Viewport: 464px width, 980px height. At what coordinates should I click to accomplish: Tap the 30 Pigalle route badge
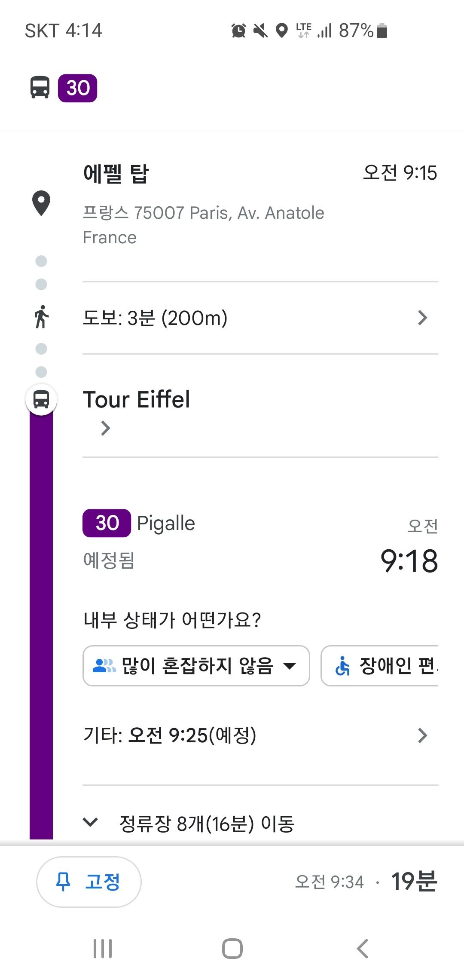pos(107,523)
